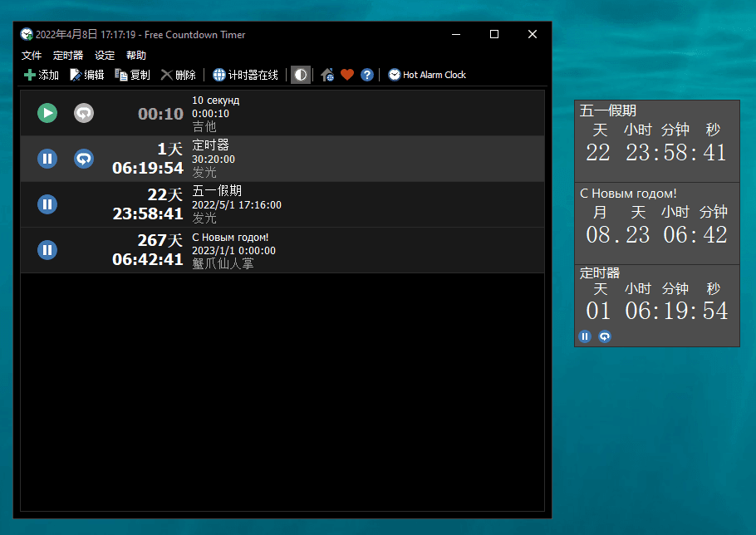
Task: Pause the 五一假期 countdown in list
Action: click(47, 204)
